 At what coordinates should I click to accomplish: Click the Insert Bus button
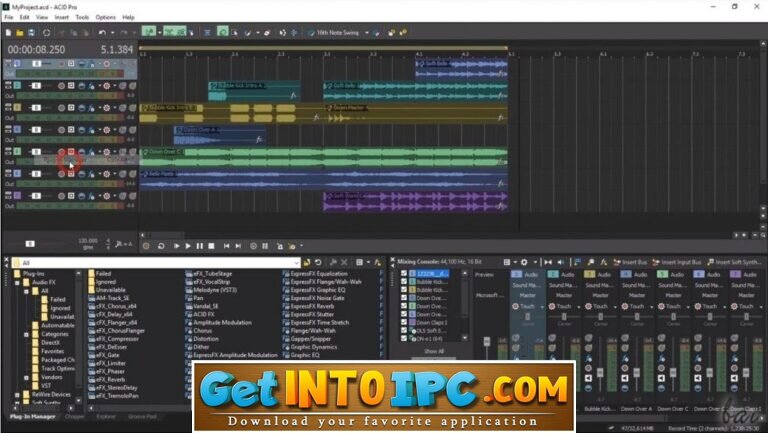pos(630,263)
